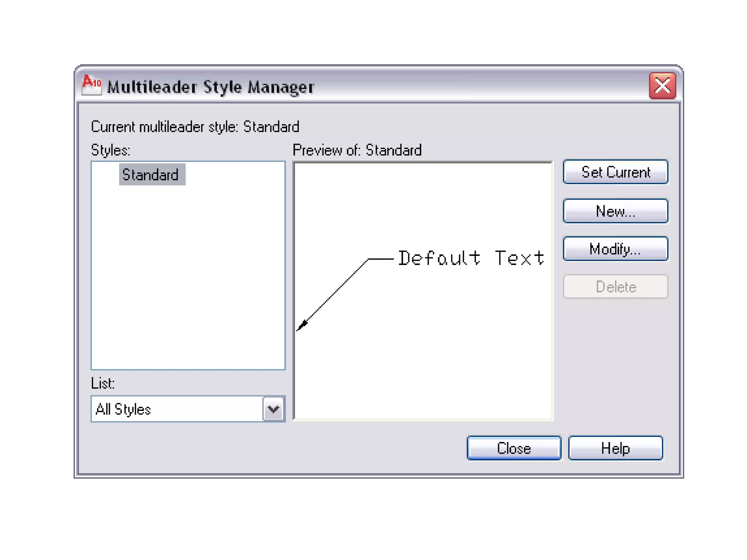This screenshot has height=560, width=747.
Task: Open the List dropdown arrow
Action: point(273,409)
